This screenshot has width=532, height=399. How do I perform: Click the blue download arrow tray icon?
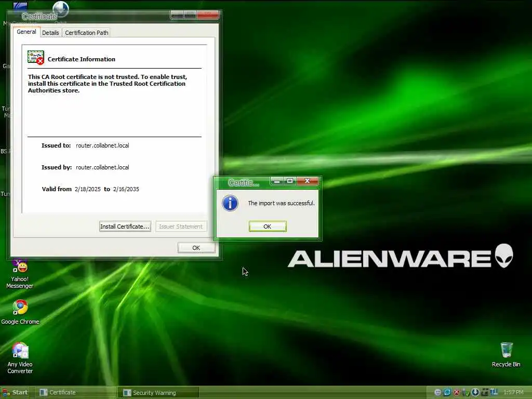click(475, 392)
